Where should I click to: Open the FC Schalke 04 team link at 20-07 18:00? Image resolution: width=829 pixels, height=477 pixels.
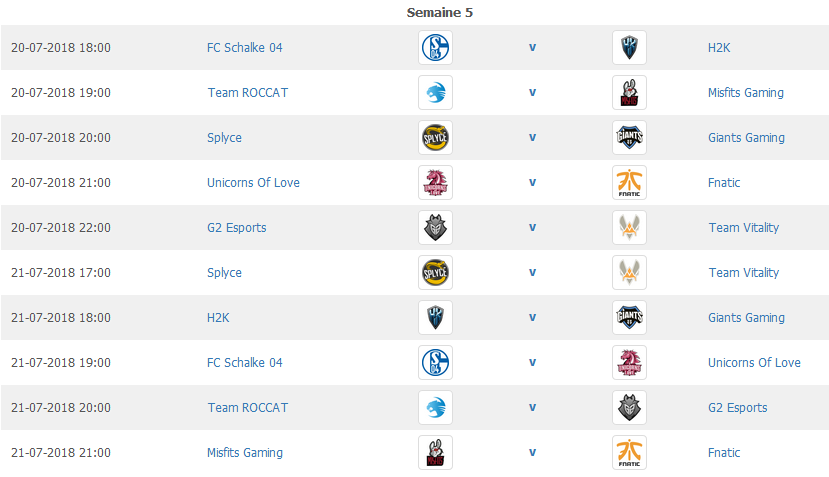coord(244,48)
